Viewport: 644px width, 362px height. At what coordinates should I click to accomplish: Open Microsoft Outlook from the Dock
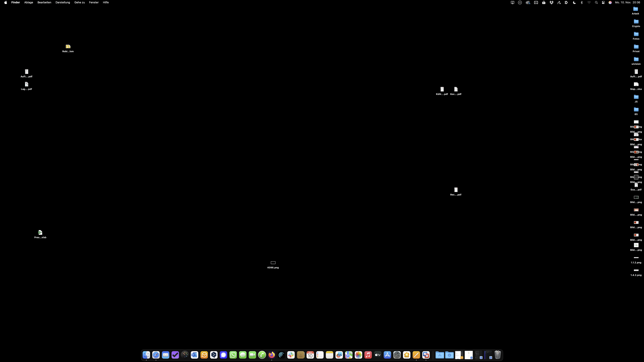(x=195, y=355)
